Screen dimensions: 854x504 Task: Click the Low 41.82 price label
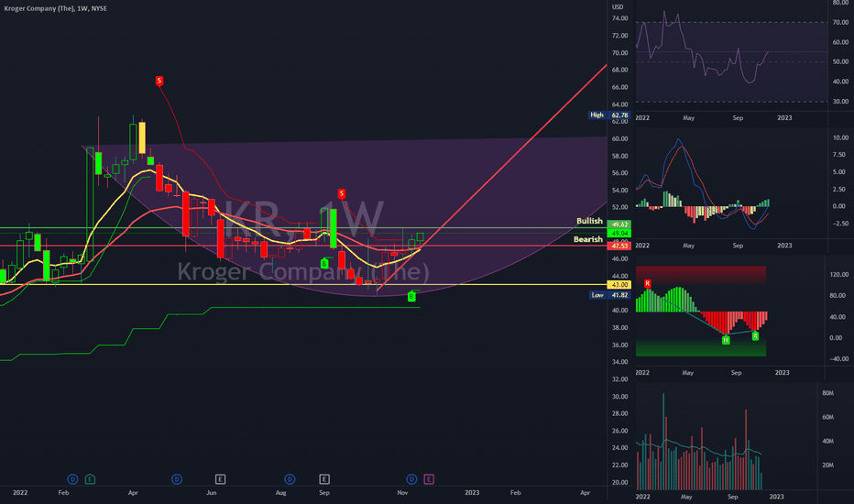pos(610,295)
